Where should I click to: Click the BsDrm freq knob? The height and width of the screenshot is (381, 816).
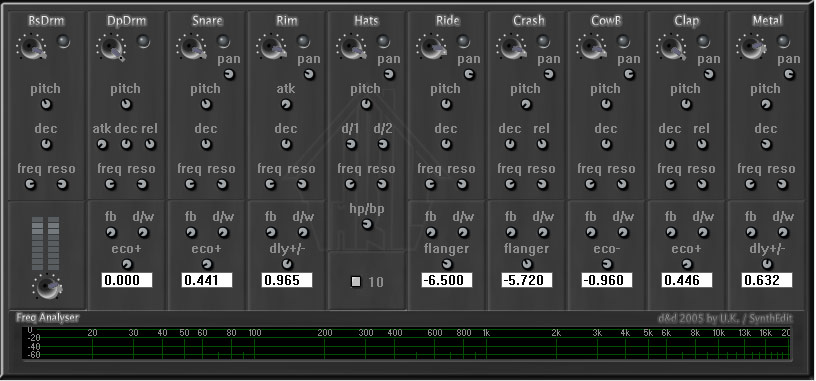(31, 184)
